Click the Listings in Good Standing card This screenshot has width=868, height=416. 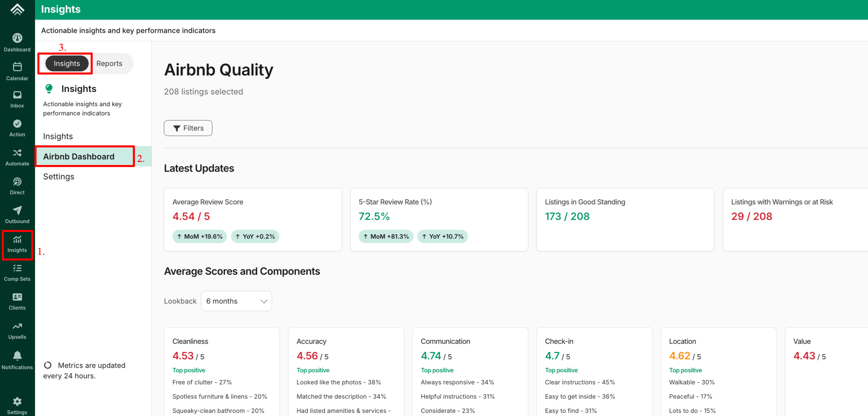[x=625, y=219]
